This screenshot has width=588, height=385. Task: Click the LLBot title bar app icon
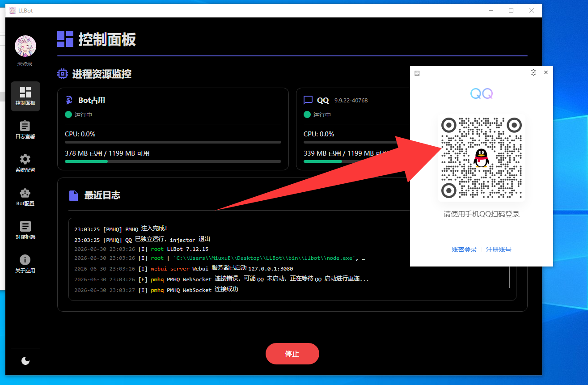[13, 10]
